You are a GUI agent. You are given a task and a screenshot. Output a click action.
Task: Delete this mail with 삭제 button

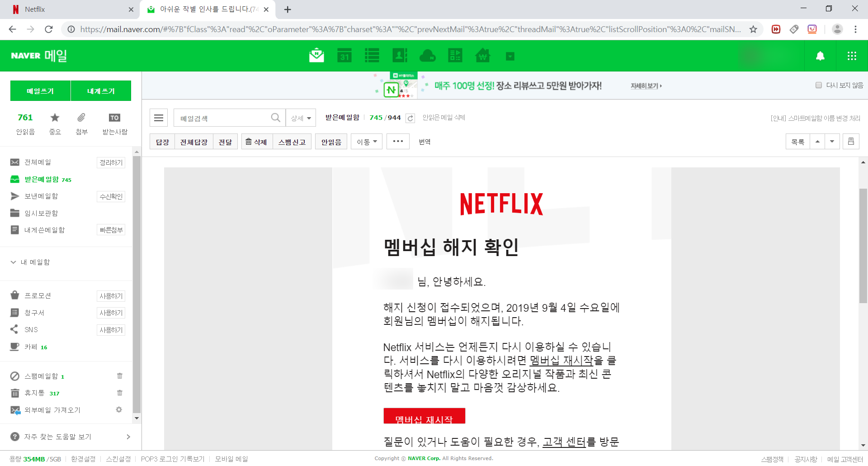tap(256, 142)
